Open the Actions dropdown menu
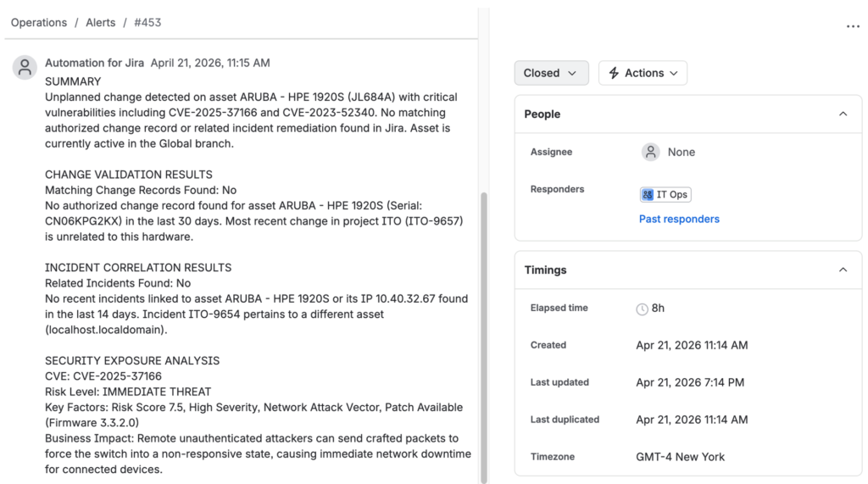Image resolution: width=868 pixels, height=484 pixels. coord(643,73)
